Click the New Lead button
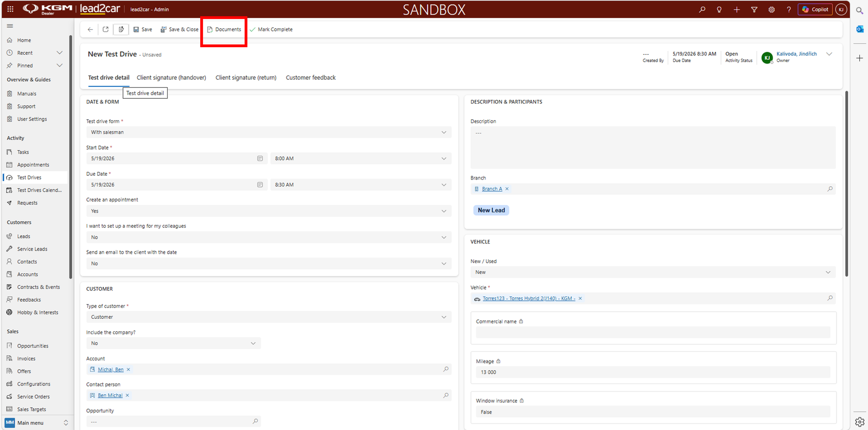Image resolution: width=868 pixels, height=430 pixels. (492, 210)
